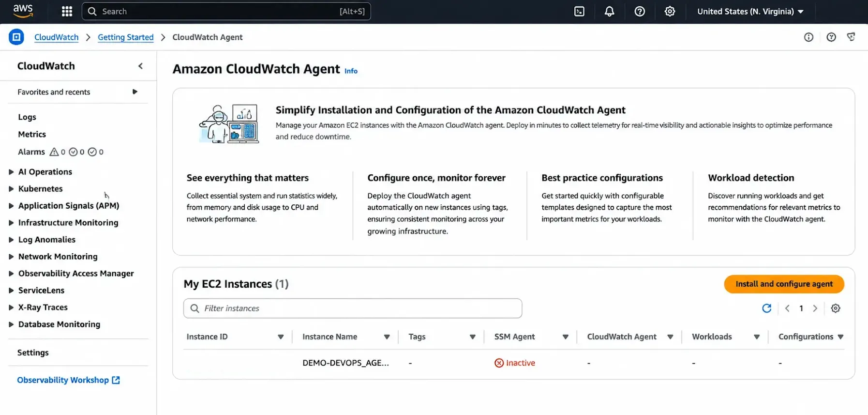Click the rightmost icon in the breadcrumb bar
The image size is (868, 415).
click(851, 37)
